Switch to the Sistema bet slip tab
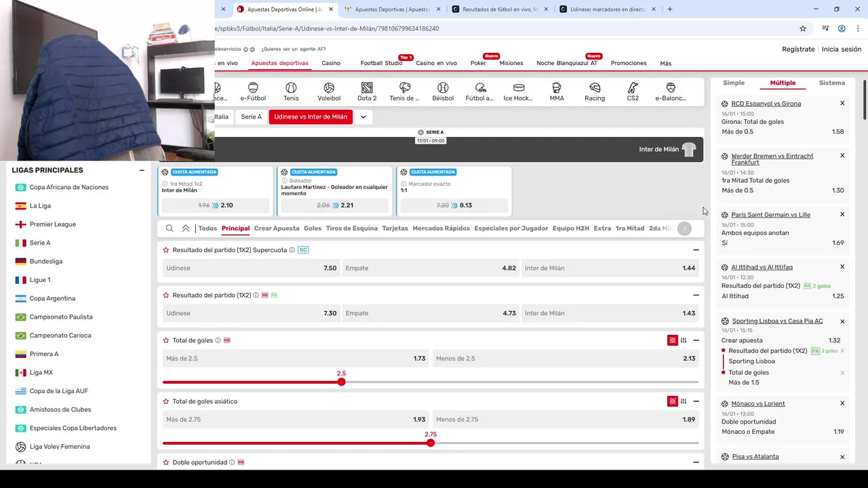868x488 pixels. click(832, 83)
